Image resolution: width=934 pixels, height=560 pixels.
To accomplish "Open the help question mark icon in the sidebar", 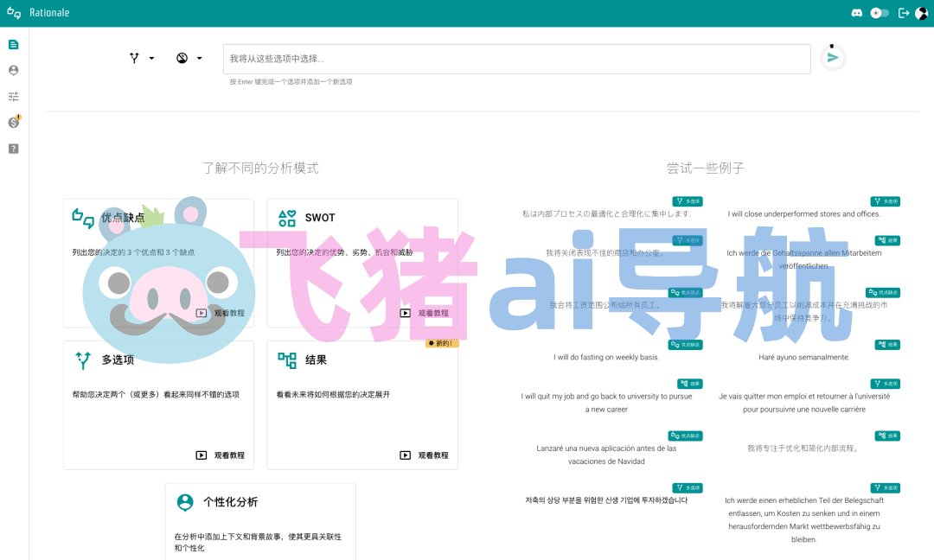I will (x=13, y=149).
